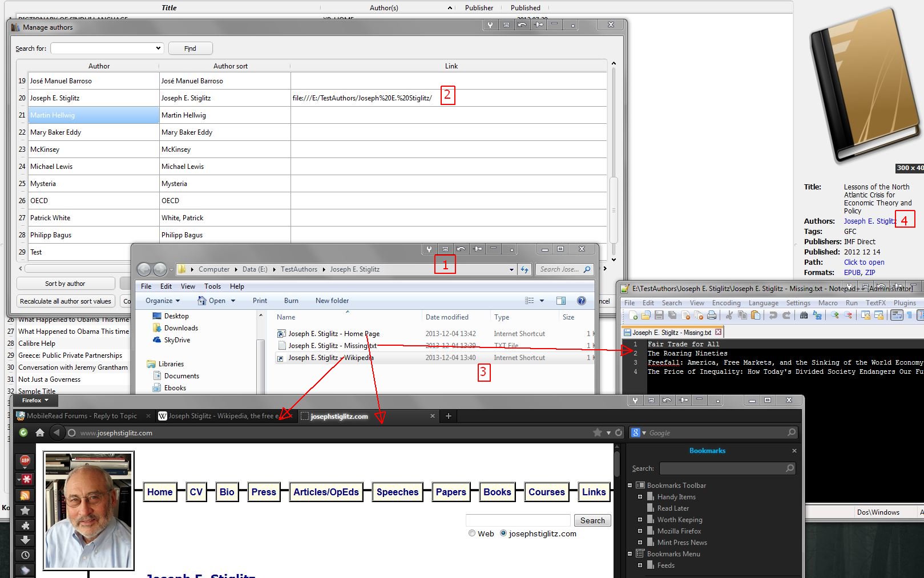
Task: Click the Bookmarks sidebar search field
Action: [727, 468]
